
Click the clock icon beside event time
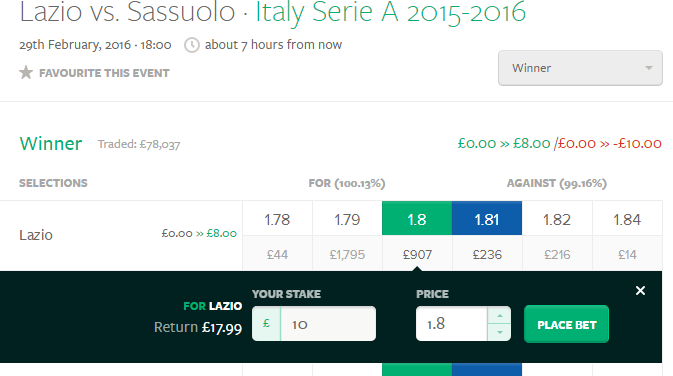pos(192,45)
